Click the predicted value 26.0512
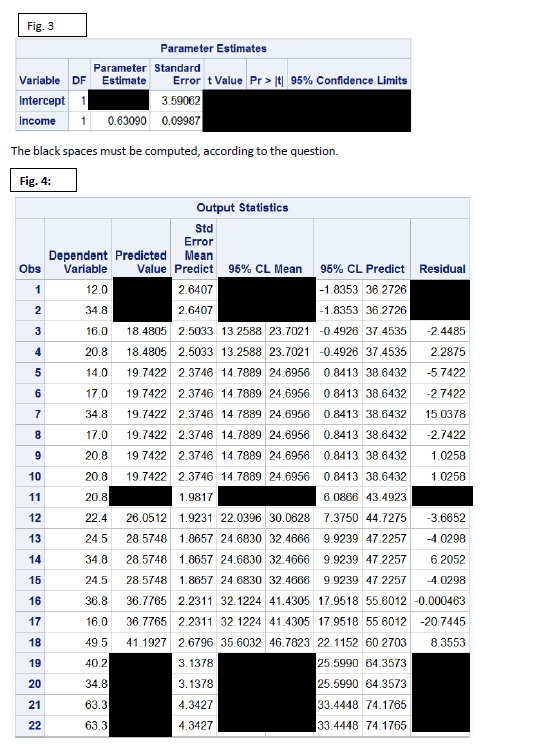 [x=146, y=518]
